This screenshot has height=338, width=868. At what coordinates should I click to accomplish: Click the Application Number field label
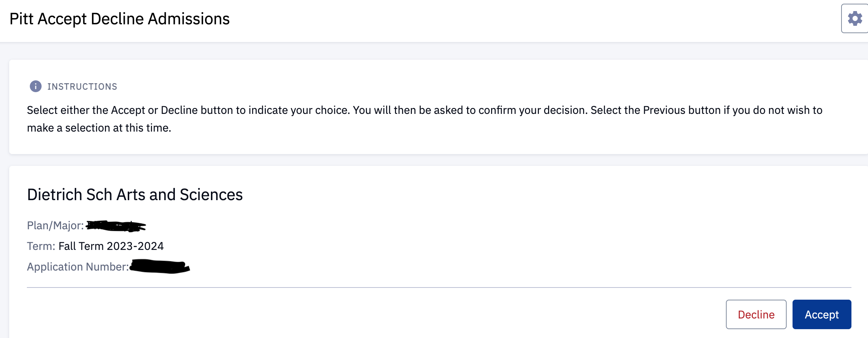coord(78,267)
